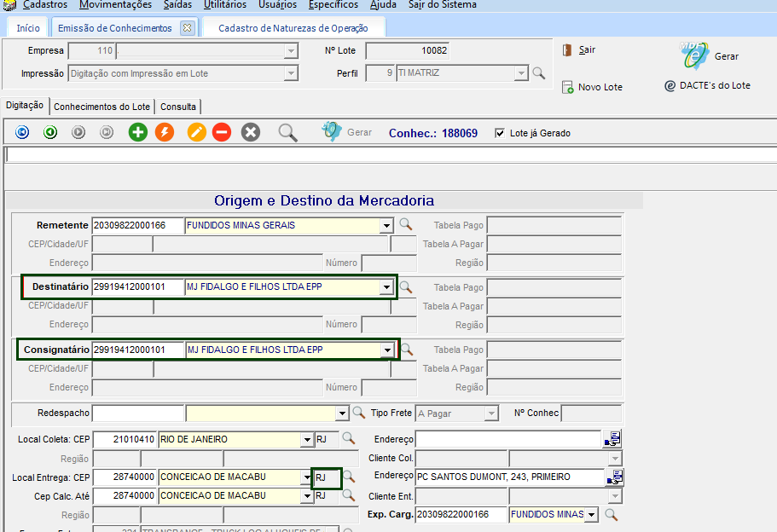Expand Local Coleta city dropdown
This screenshot has width=777, height=532.
click(x=307, y=439)
